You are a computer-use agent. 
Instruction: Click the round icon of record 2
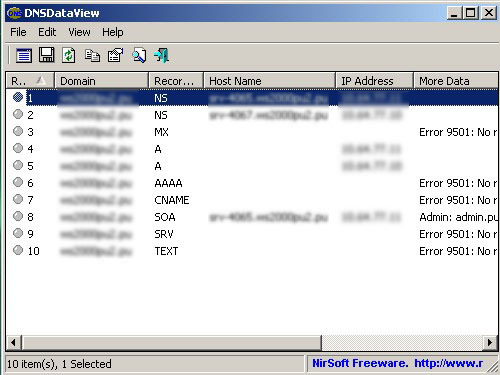pyautogui.click(x=18, y=114)
